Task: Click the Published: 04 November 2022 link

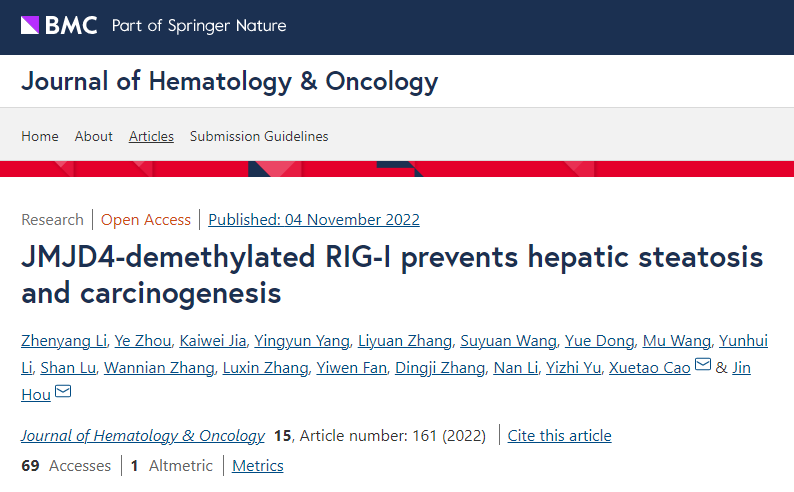Action: point(314,220)
